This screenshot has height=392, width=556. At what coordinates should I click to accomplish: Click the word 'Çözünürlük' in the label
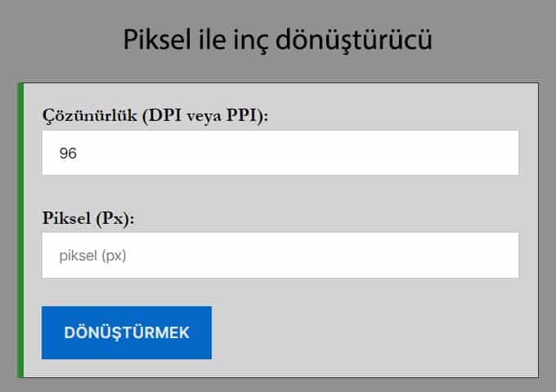(90, 115)
